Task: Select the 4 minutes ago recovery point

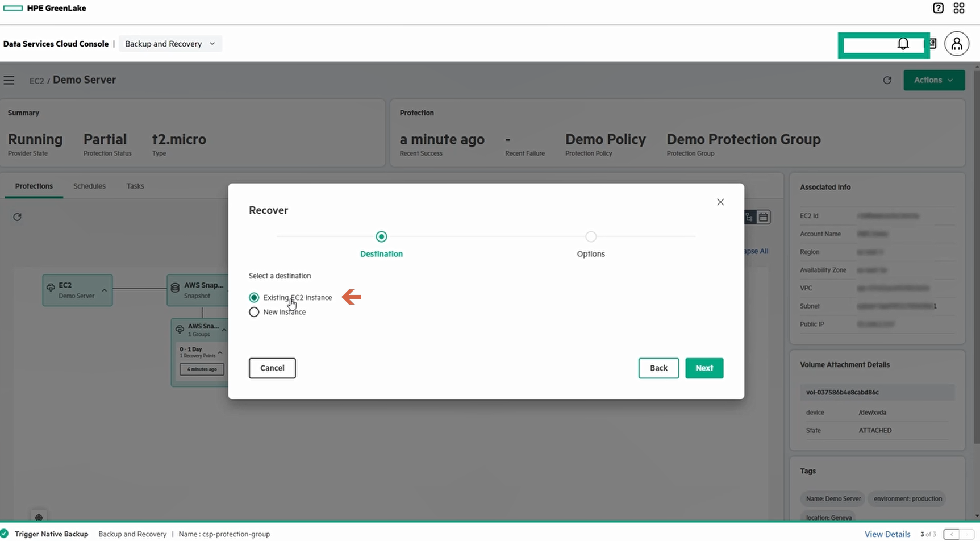Action: (x=202, y=369)
